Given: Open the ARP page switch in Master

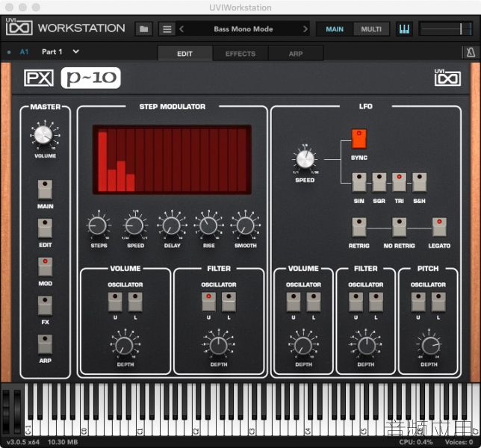Looking at the screenshot, I should point(45,344).
